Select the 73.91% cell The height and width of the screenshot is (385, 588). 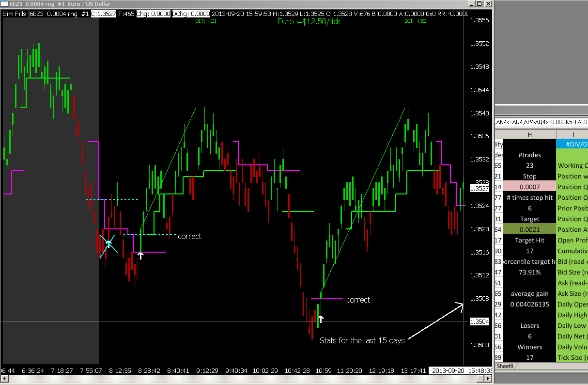point(529,273)
